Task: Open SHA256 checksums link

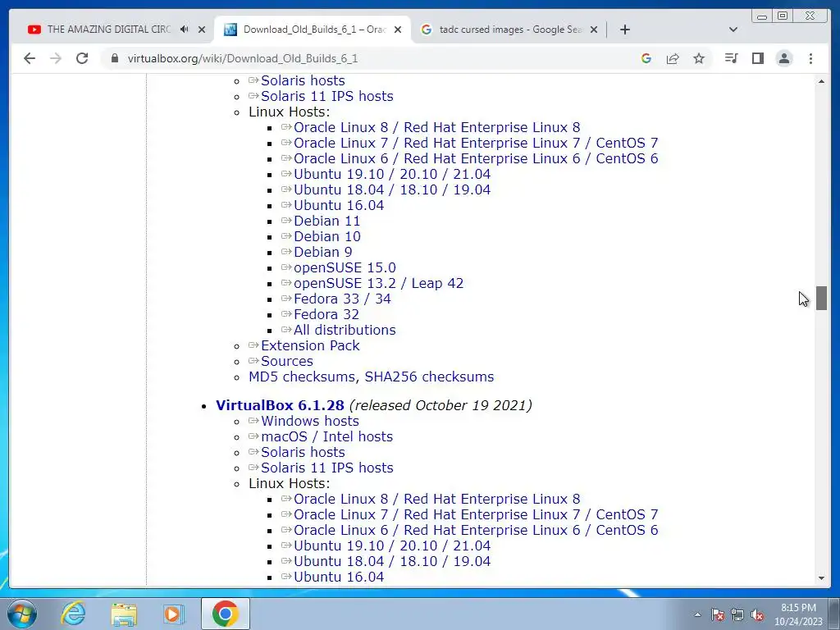Action: (429, 377)
